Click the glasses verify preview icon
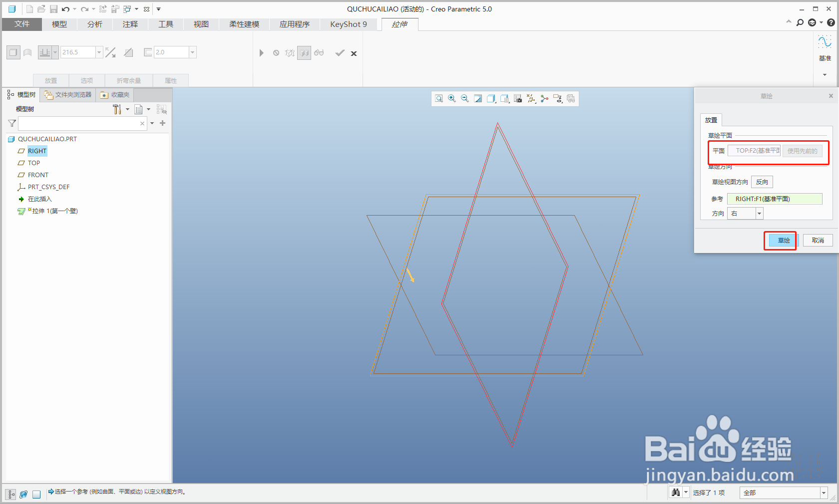Viewport: 839px width, 504px height. tap(319, 53)
